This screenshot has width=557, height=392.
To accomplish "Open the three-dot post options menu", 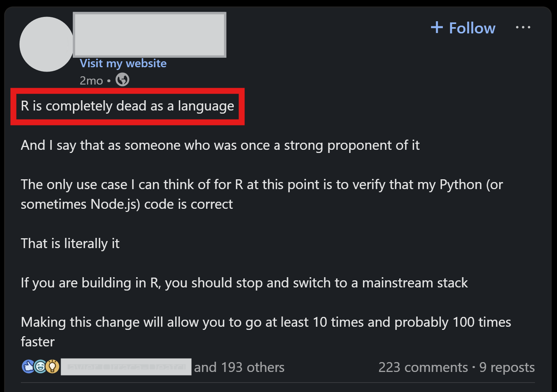I will tap(523, 28).
